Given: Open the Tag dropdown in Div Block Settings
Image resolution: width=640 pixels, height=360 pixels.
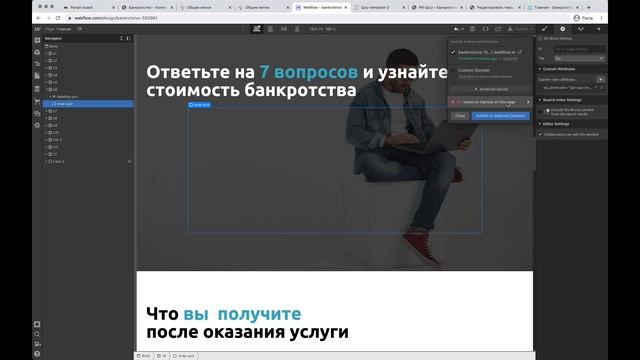Looking at the screenshot, I should click(x=579, y=59).
